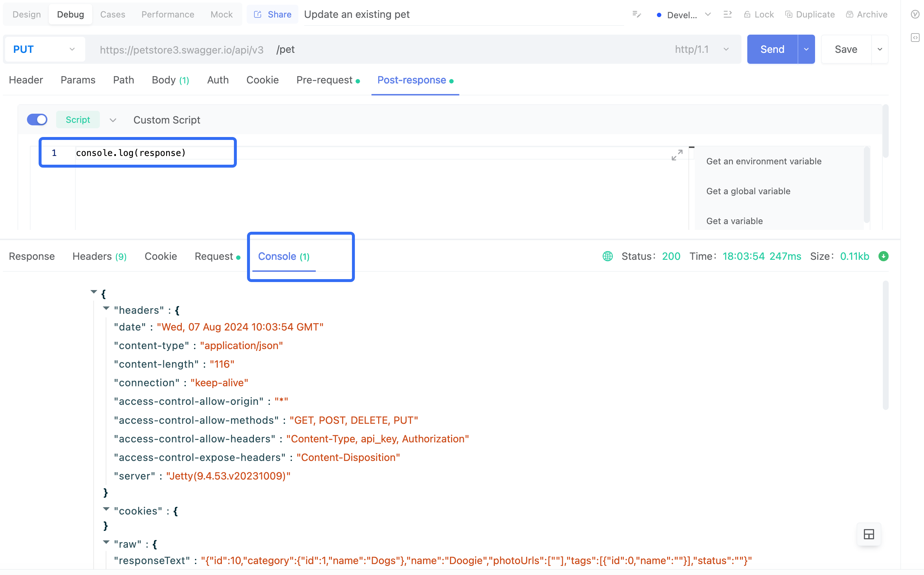The image size is (924, 575).
Task: Open the Headers (9) result tab
Action: coord(99,256)
